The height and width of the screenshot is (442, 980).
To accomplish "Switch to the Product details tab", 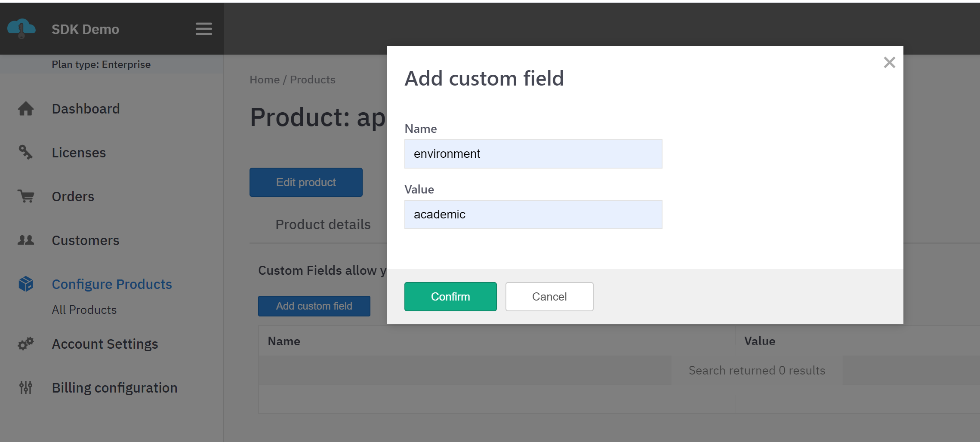I will click(323, 224).
